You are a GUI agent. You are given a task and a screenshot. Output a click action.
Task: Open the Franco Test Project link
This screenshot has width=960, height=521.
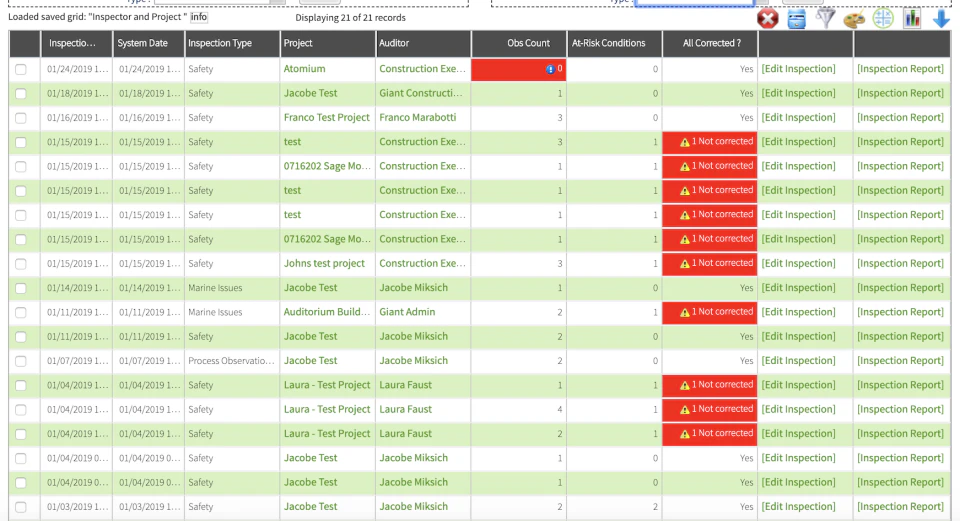click(326, 117)
